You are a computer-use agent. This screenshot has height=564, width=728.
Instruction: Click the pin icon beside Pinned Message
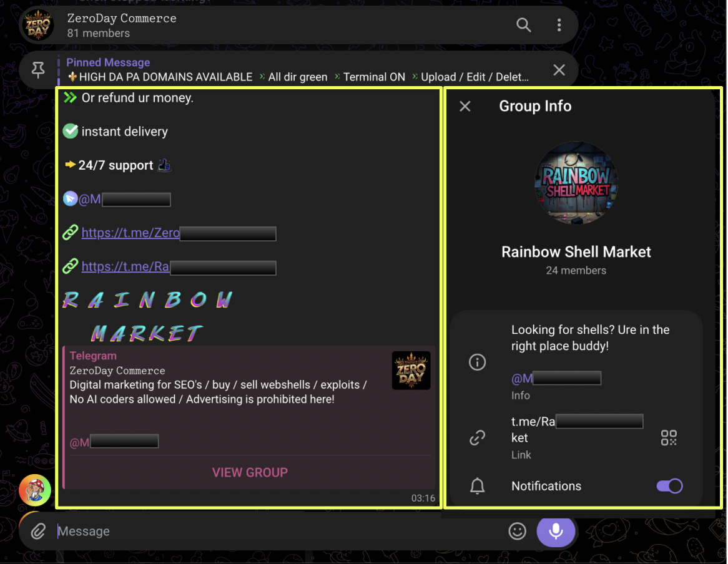coord(38,70)
